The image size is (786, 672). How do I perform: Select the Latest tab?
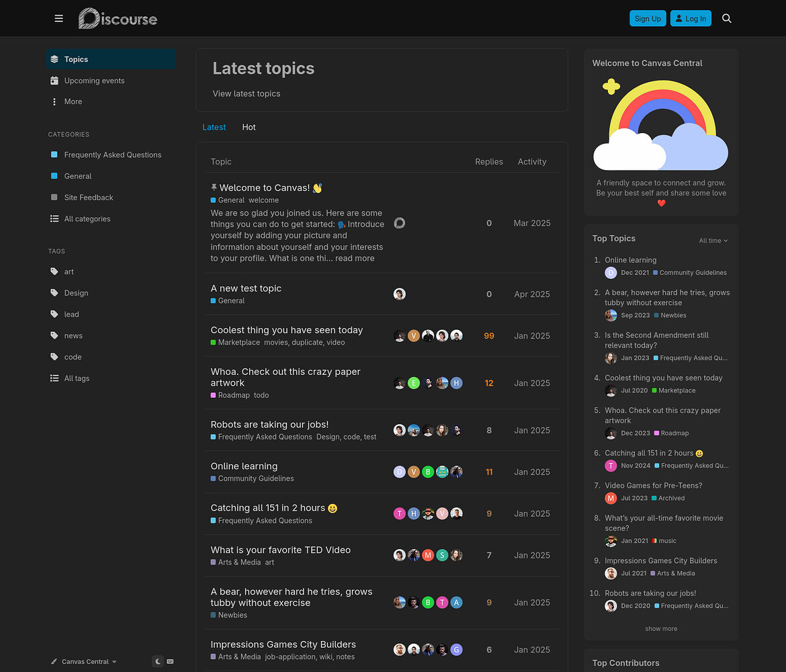click(x=214, y=127)
